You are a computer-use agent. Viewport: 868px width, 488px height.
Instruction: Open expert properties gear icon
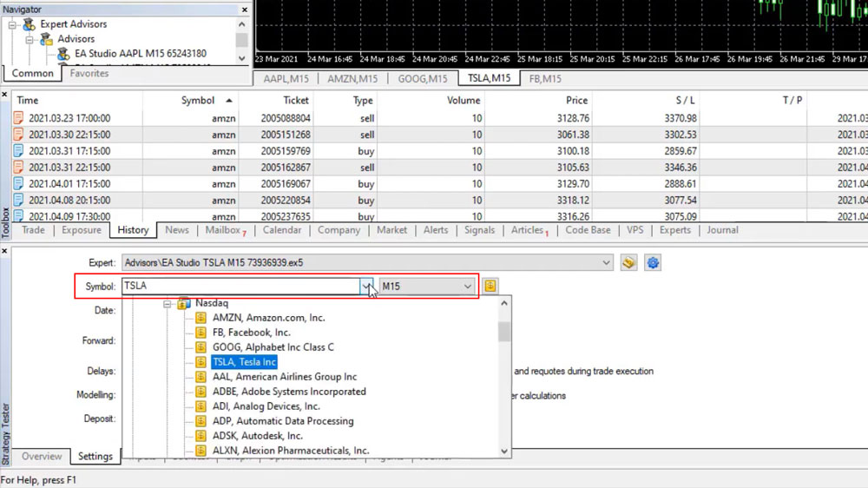click(x=653, y=262)
